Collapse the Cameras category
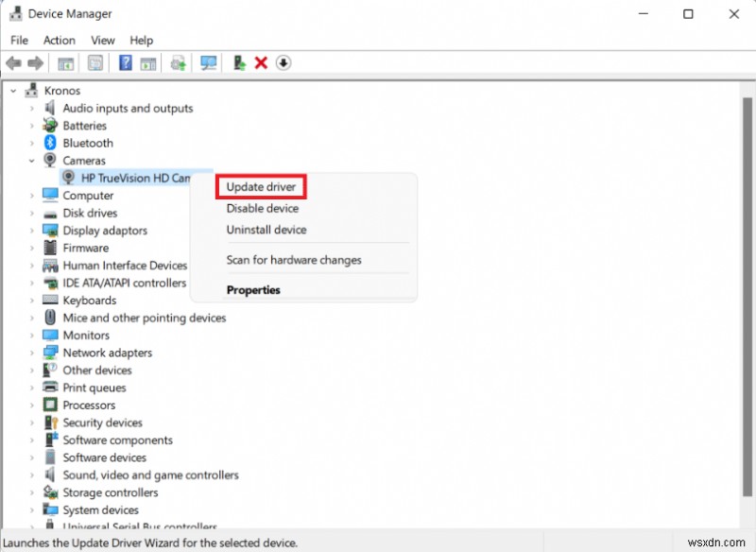The height and width of the screenshot is (552, 756). click(30, 161)
